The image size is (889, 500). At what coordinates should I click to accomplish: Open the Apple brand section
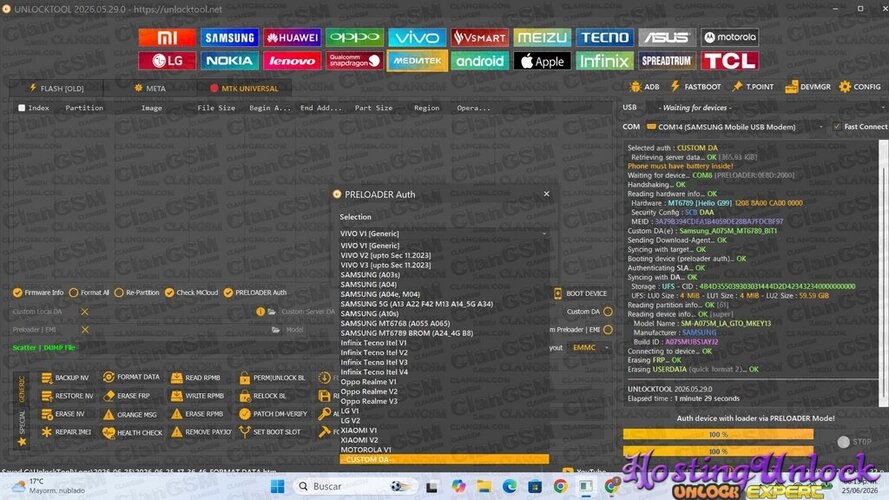(x=542, y=61)
